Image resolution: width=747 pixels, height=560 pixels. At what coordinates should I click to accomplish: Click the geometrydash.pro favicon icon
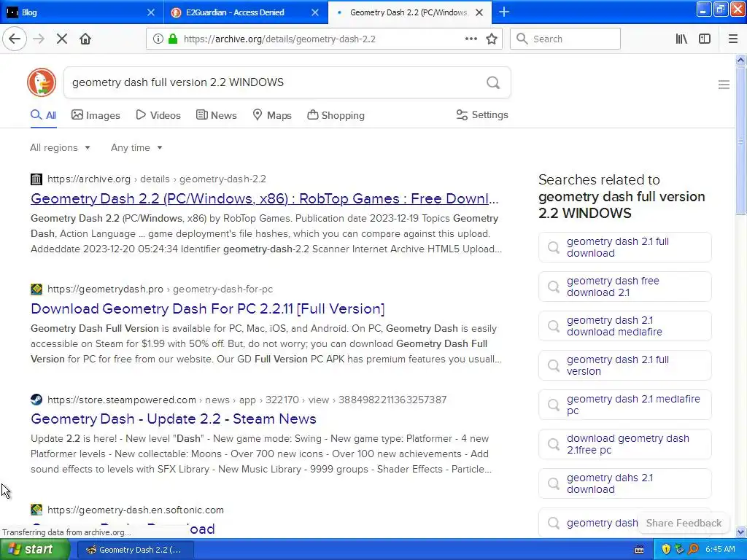click(36, 289)
